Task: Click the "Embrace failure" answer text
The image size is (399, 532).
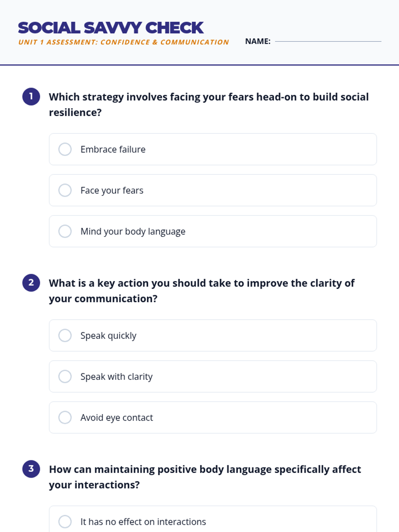Action: point(113,150)
